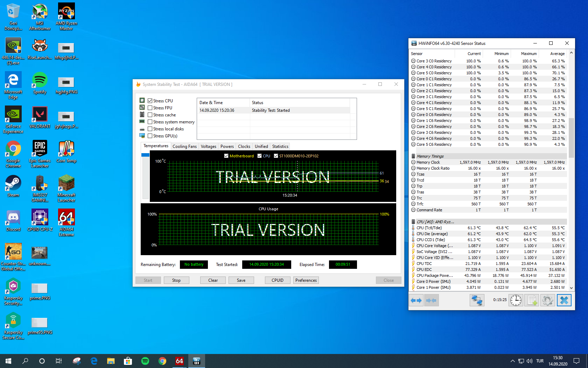Enable Stress GPU(s) checkbox
The image size is (588, 368).
[150, 136]
